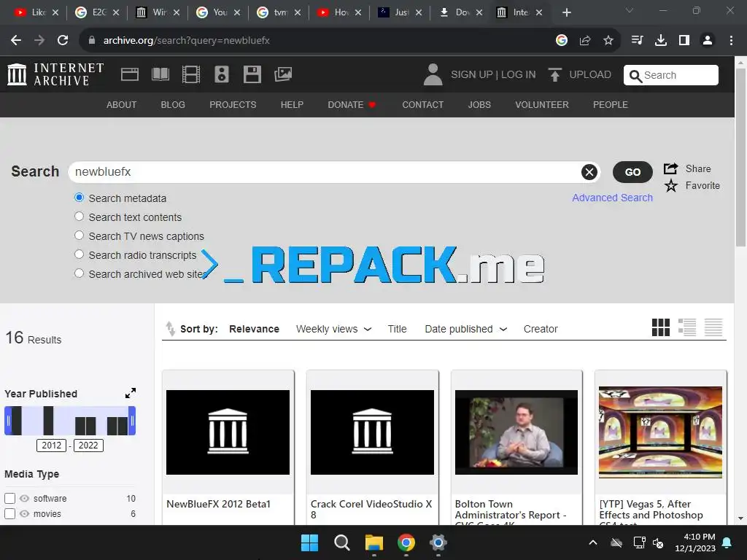Open the Audio speaker icon
The height and width of the screenshot is (560, 747).
point(222,74)
